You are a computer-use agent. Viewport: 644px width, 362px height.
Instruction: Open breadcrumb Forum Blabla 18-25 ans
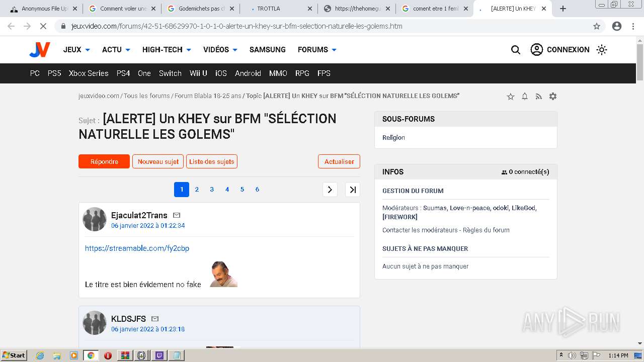point(208,96)
